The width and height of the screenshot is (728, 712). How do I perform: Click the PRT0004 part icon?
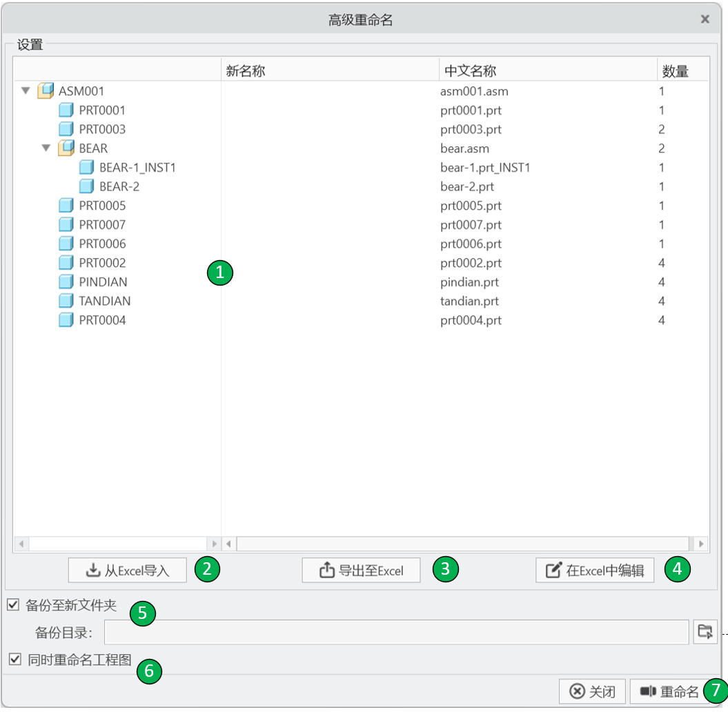pos(66,321)
